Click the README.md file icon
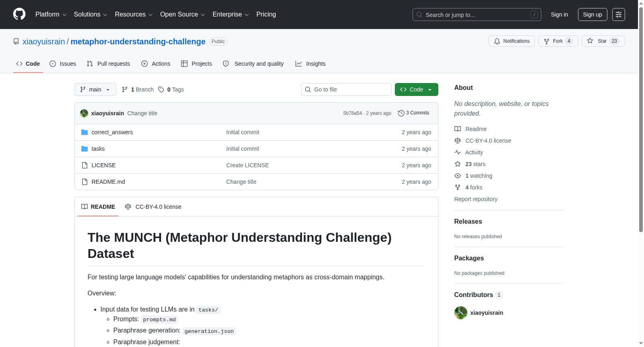Screen dimensions: 644x347 click(85, 182)
